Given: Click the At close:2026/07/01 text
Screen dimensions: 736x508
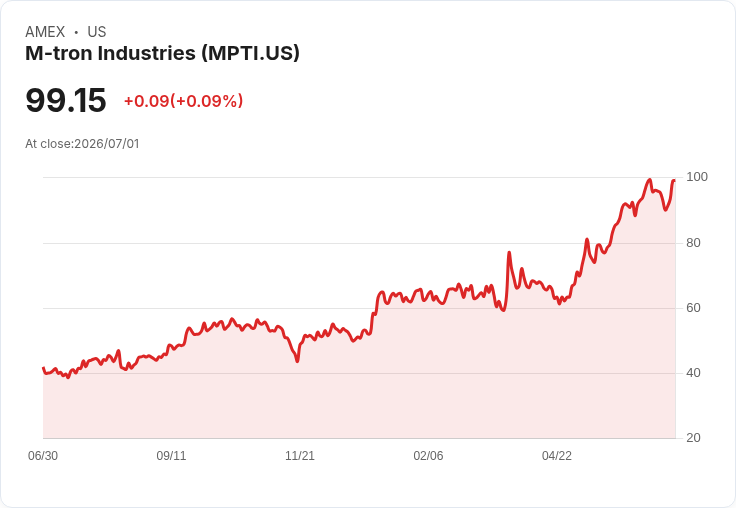Looking at the screenshot, I should pyautogui.click(x=82, y=144).
